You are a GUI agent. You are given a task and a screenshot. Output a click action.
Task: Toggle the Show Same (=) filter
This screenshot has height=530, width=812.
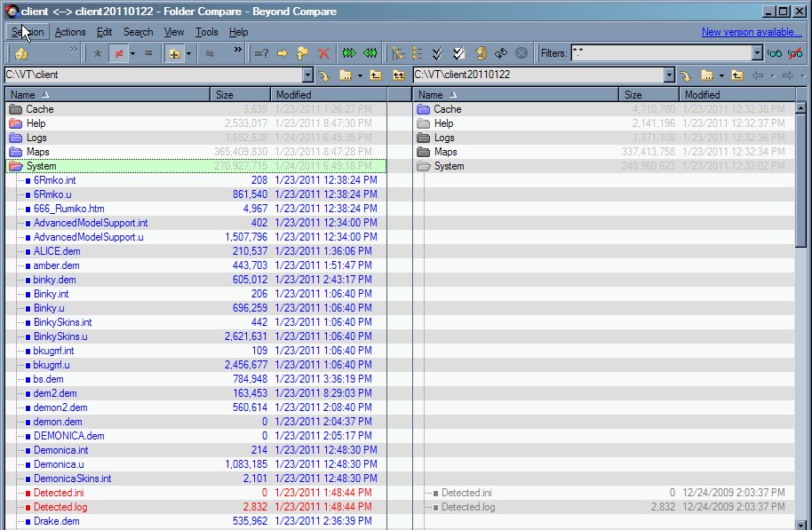point(148,53)
